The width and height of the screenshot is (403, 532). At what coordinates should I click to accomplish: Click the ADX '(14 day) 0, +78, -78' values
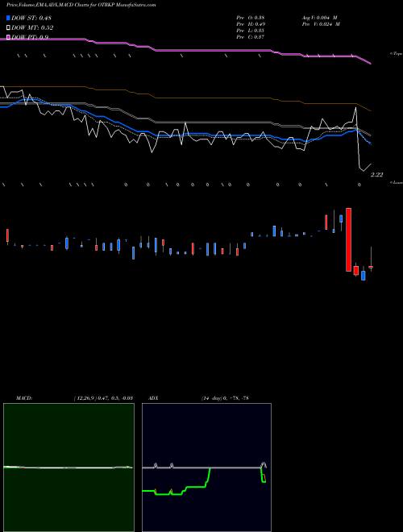[225, 398]
